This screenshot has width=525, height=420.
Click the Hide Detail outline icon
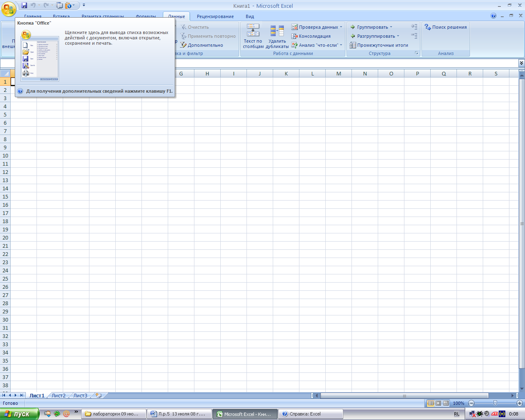[x=414, y=36]
